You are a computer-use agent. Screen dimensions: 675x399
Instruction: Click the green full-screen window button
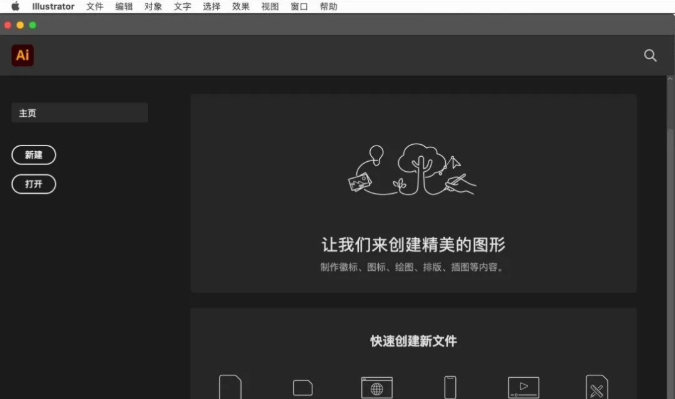click(32, 25)
